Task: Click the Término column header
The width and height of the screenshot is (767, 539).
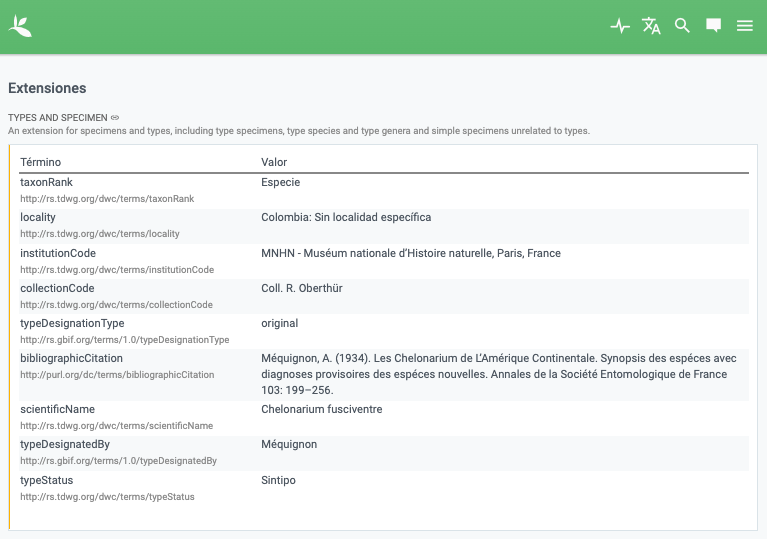Action: tap(41, 162)
